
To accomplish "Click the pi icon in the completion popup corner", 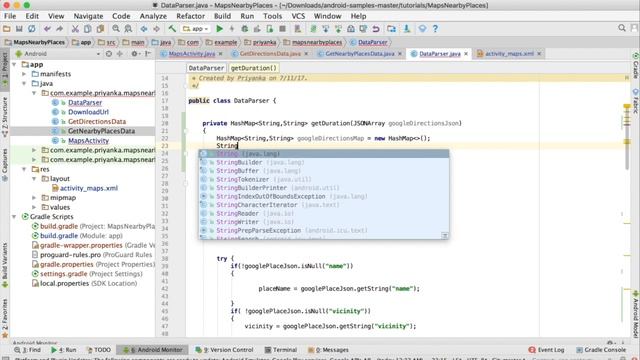I will [x=444, y=236].
